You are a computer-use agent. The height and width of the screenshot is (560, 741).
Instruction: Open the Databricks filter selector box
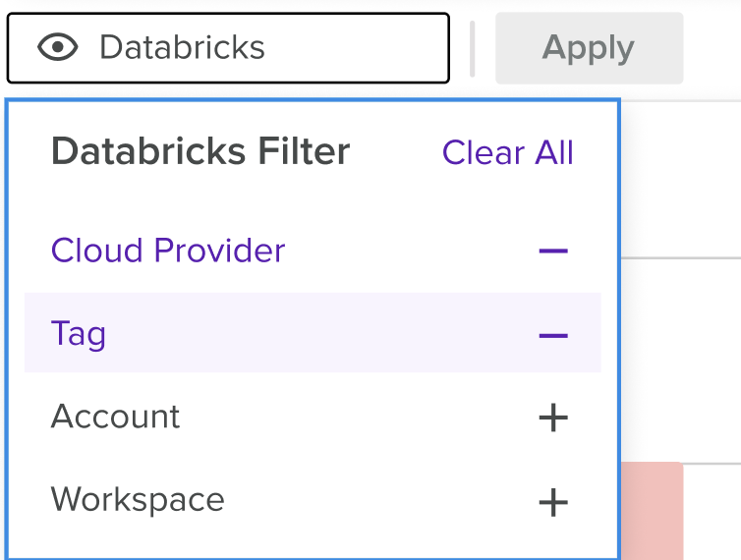click(x=228, y=48)
